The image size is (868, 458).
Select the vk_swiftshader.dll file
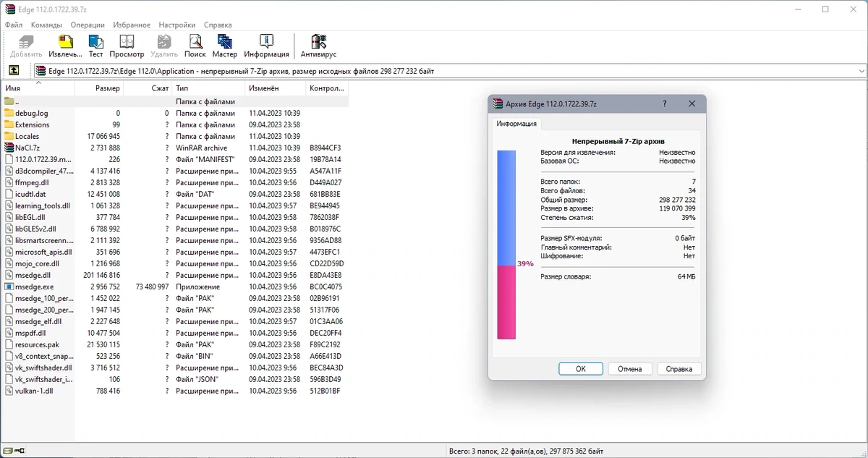[43, 368]
